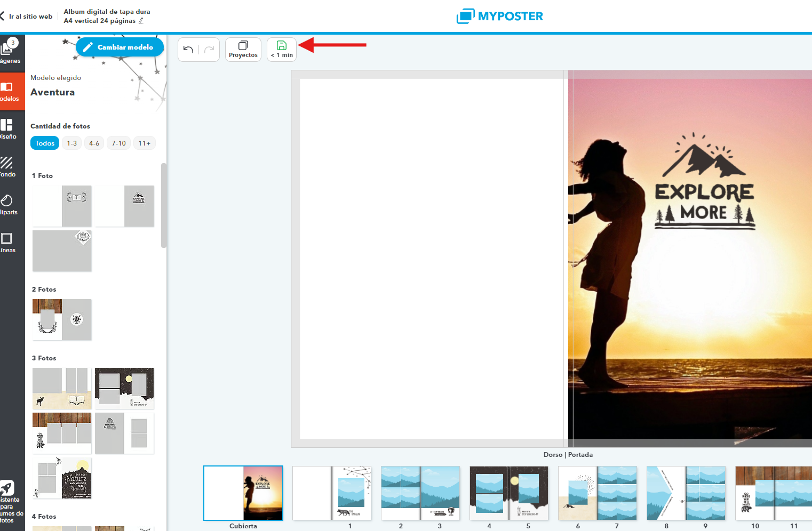This screenshot has width=812, height=531.
Task: Click the save icon button
Action: pyautogui.click(x=282, y=50)
